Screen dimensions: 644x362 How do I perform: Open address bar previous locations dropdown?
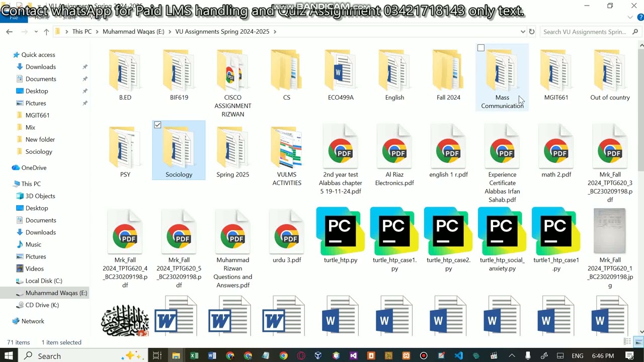[523, 32]
